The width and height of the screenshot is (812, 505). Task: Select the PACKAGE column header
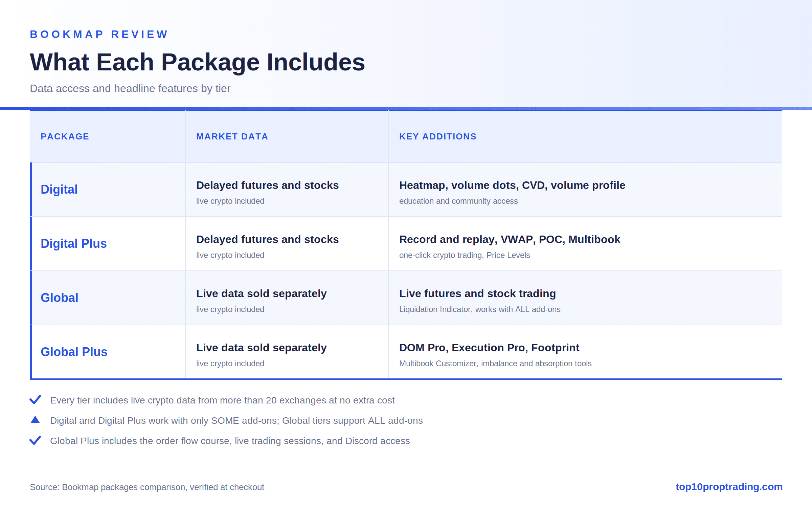[x=65, y=136]
